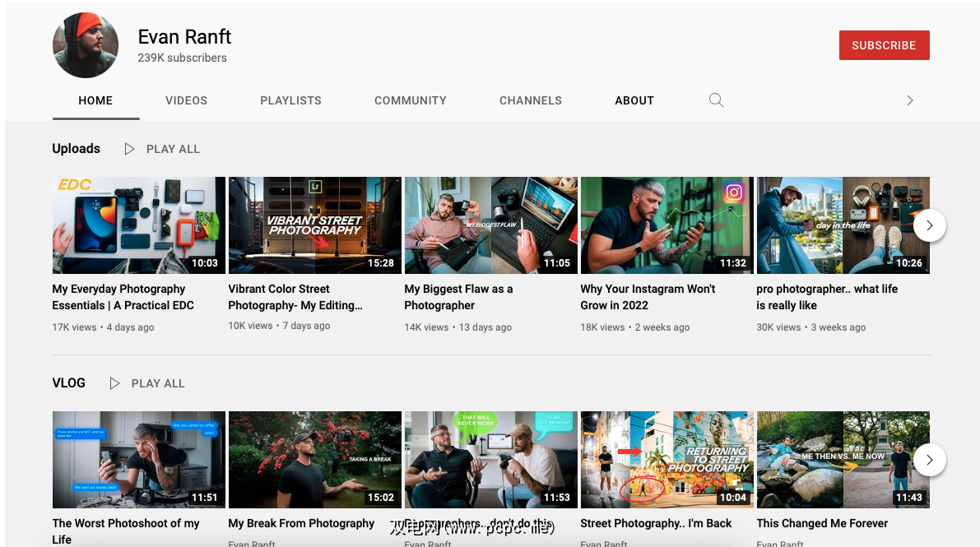
Task: Click title 'My Break From Photography'
Action: [x=301, y=523]
